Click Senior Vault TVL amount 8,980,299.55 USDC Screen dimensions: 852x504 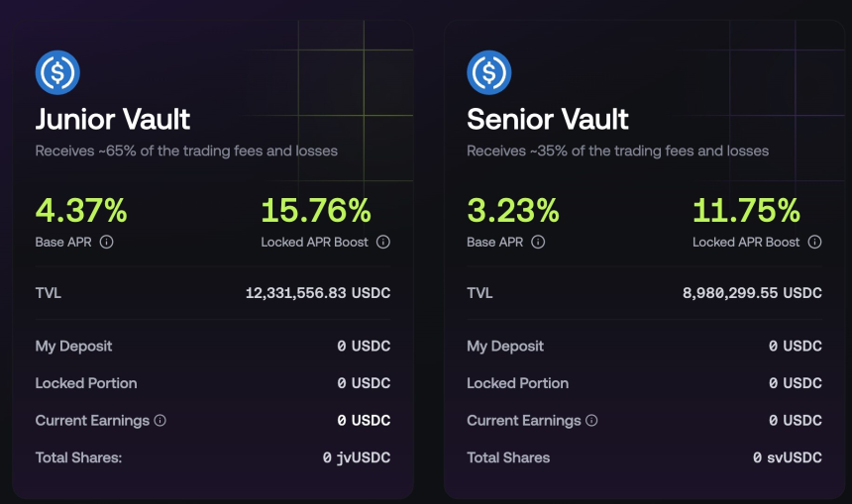tap(752, 293)
